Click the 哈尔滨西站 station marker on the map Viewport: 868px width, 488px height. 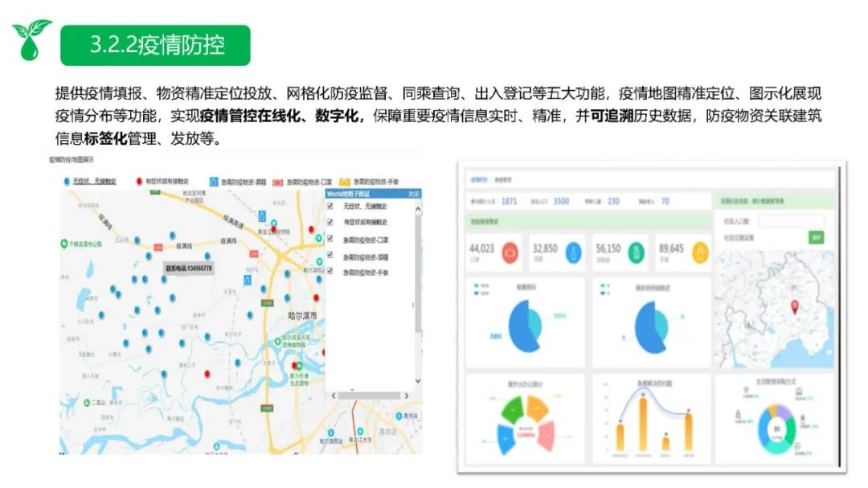[331, 433]
